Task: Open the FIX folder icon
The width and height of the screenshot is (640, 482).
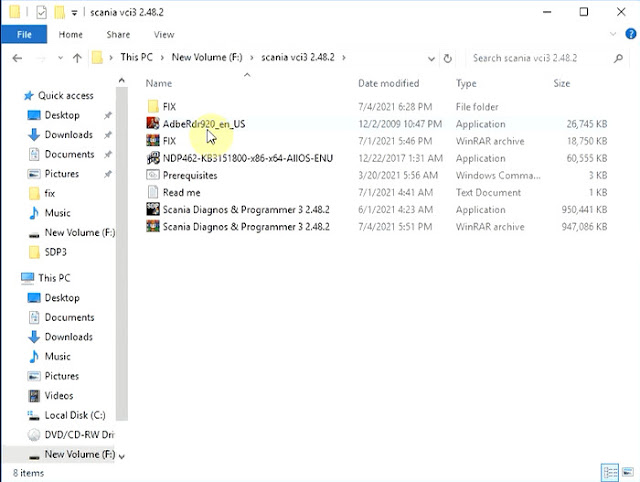Action: (153, 107)
